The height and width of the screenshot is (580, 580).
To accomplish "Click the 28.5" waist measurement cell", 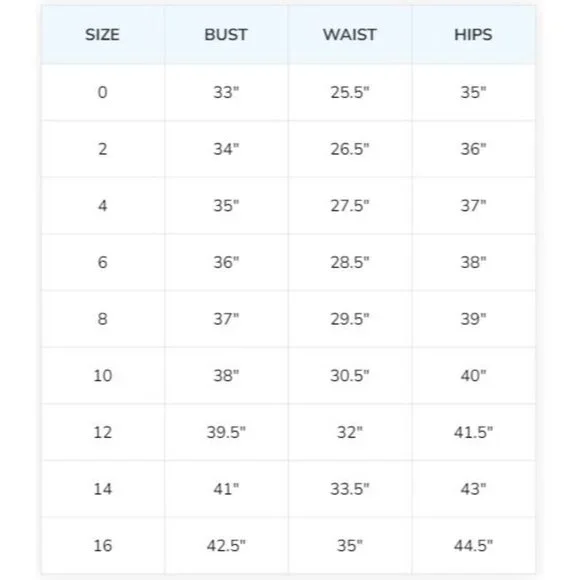I will [x=350, y=262].
